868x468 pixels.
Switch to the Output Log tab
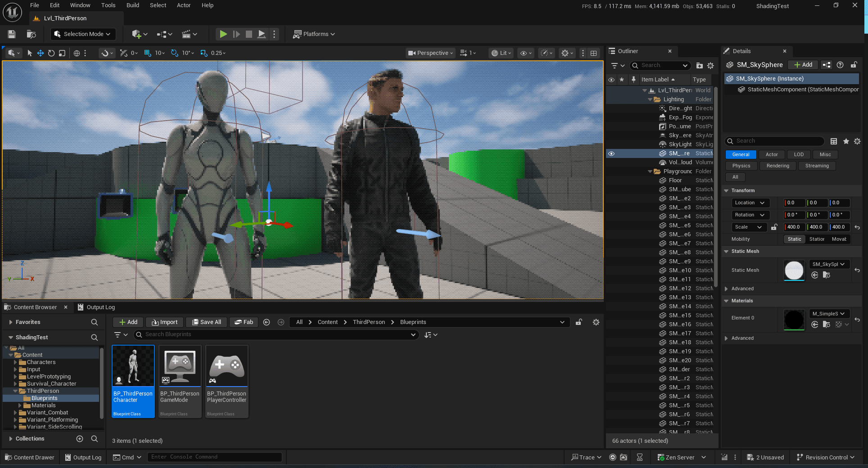click(x=100, y=307)
